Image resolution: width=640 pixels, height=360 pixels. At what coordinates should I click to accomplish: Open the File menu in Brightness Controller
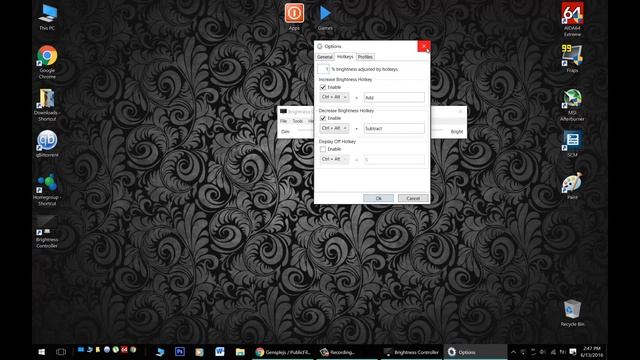click(283, 121)
